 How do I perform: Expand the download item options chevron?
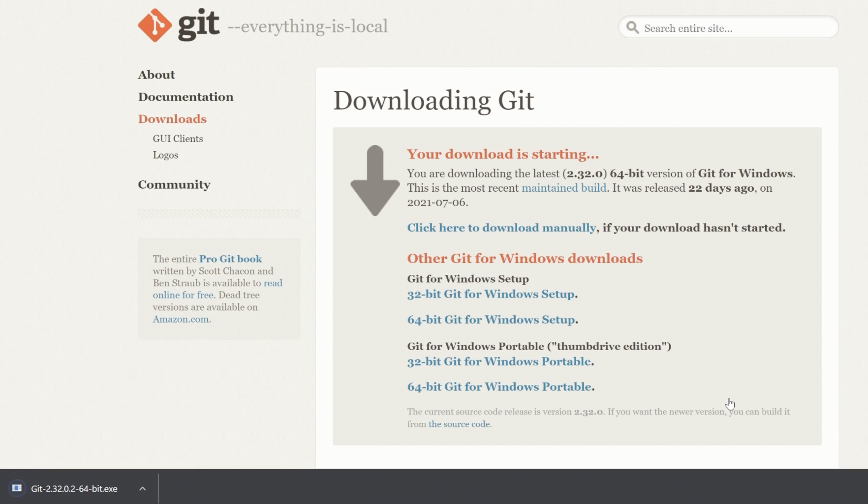(142, 488)
